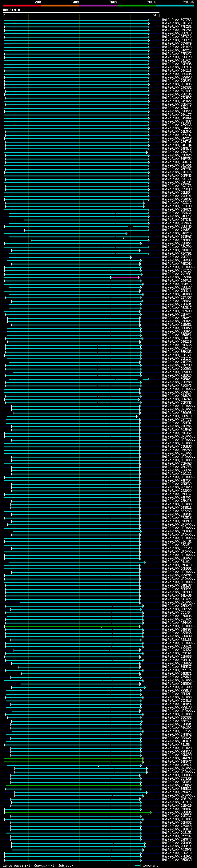
Task: Select hit label UniRef100_P28186
Action: tap(177, 94)
